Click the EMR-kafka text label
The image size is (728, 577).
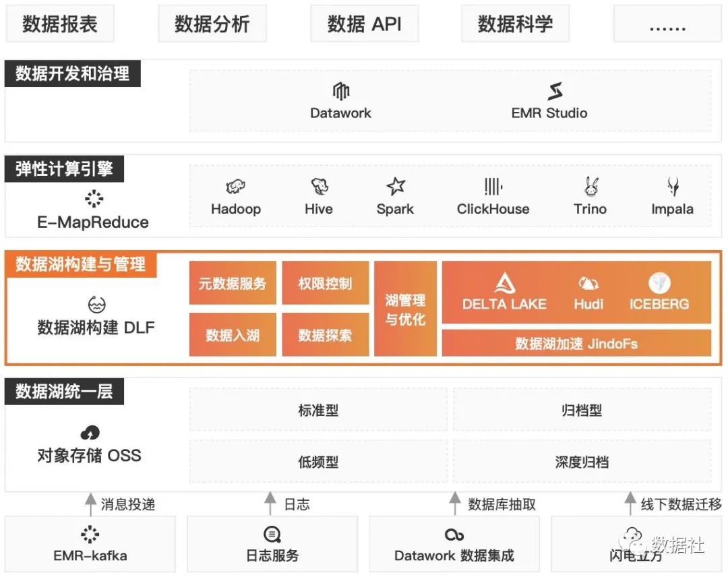[x=90, y=555]
